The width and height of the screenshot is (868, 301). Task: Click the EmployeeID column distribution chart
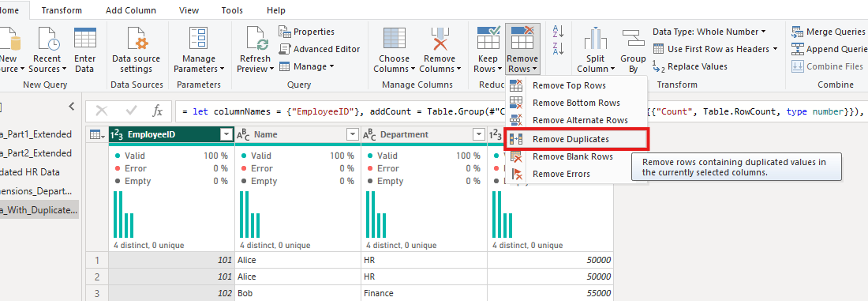tap(123, 215)
